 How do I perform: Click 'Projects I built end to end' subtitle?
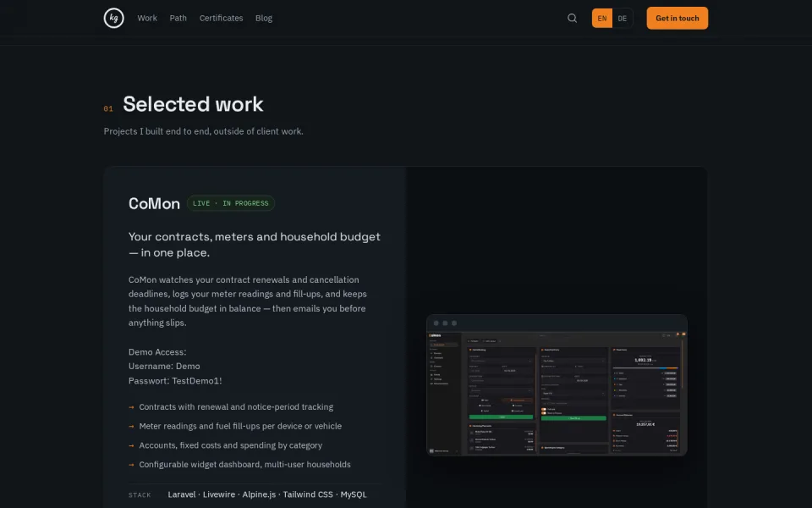point(204,131)
